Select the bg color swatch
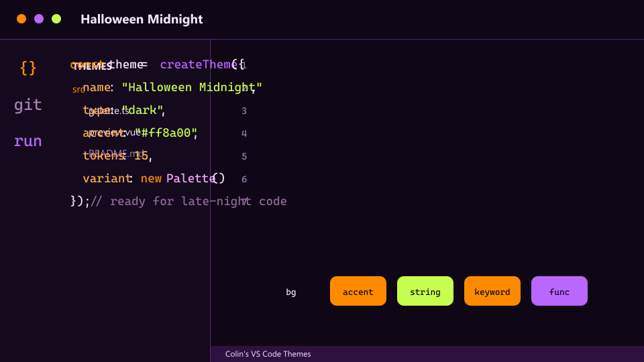 tap(290, 291)
